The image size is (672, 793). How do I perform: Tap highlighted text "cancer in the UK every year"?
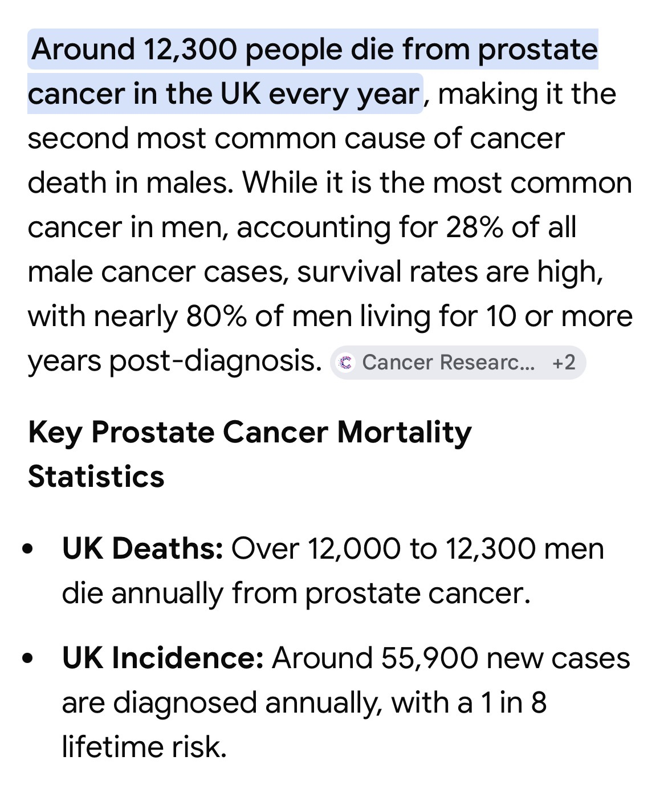(x=223, y=93)
